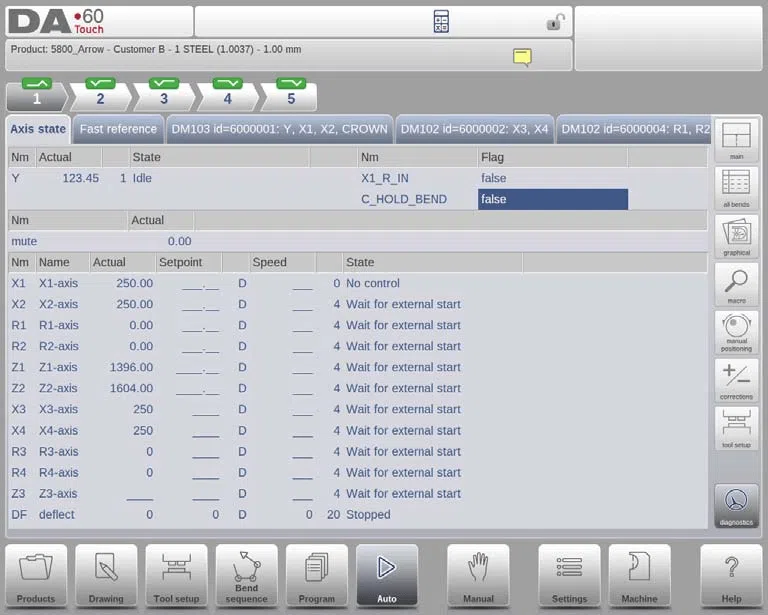Screen dimensions: 768x615
Task: Select bend step 4
Action: tap(228, 96)
